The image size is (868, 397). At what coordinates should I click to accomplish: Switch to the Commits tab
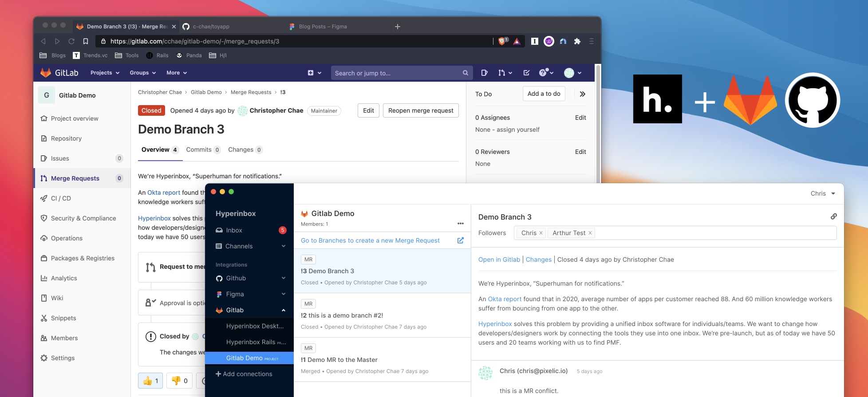click(x=199, y=149)
